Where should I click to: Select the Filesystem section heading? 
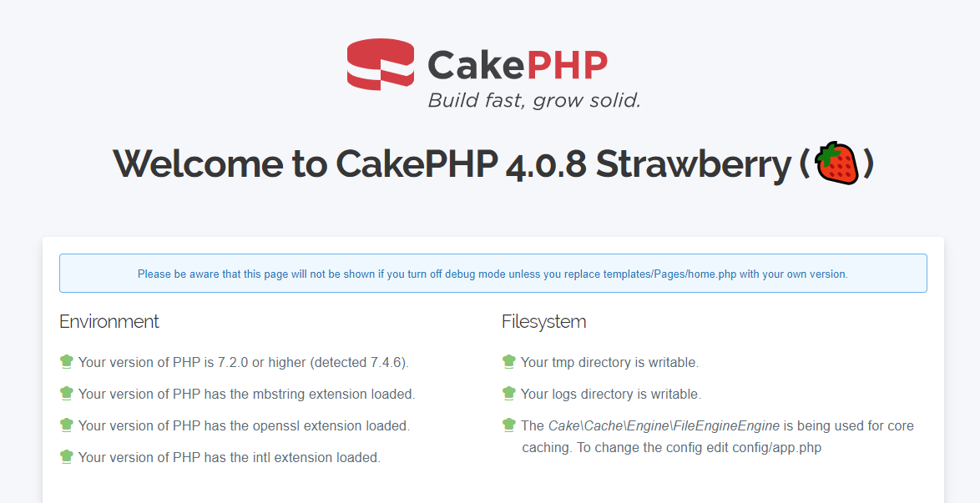544,322
